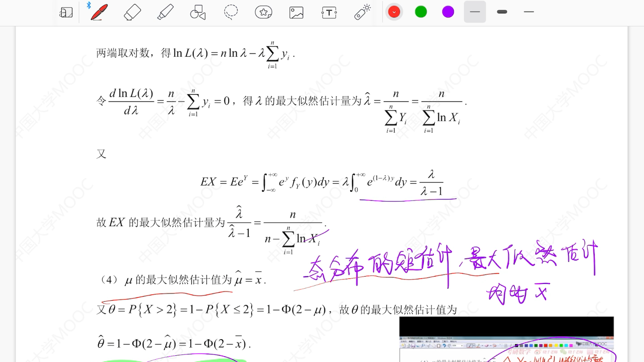Viewport: 644px width, 362px height.
Task: Click the '故θ的最大似然估计值为' text
Action: click(398, 309)
